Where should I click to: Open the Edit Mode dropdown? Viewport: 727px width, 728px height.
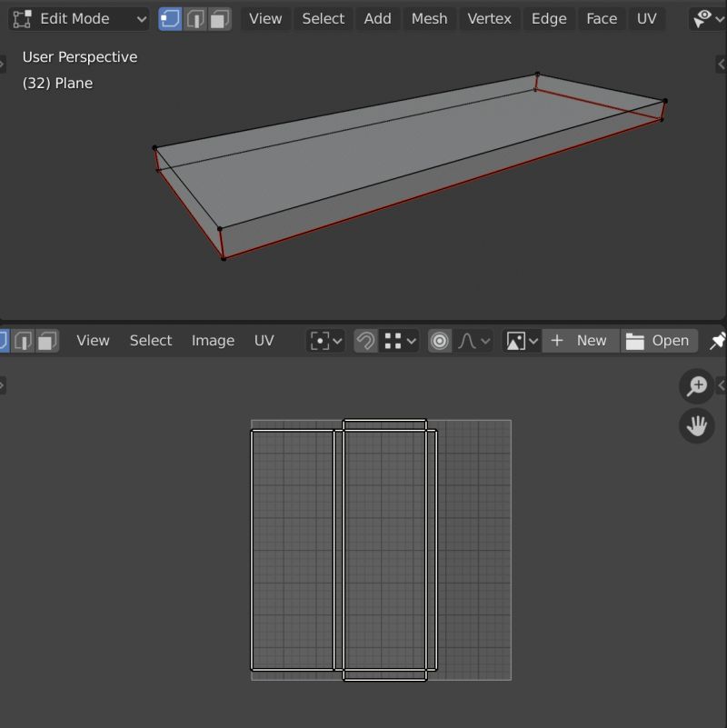point(77,18)
